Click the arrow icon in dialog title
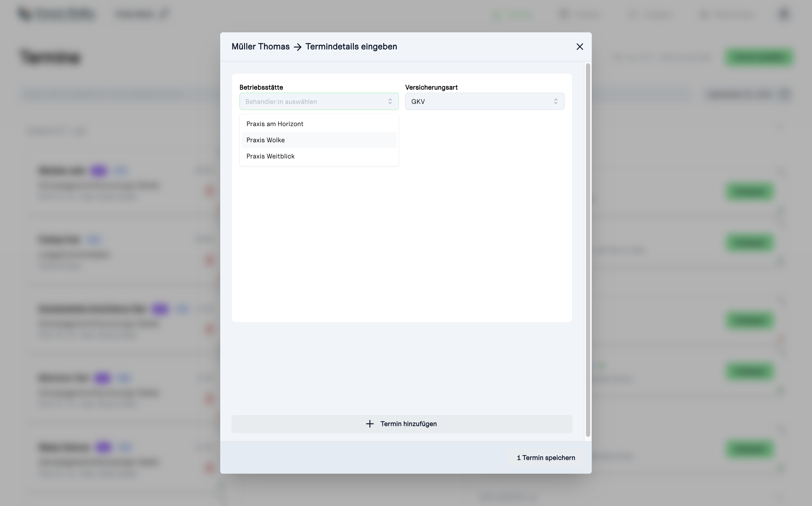Viewport: 812px width, 506px height. (x=297, y=47)
